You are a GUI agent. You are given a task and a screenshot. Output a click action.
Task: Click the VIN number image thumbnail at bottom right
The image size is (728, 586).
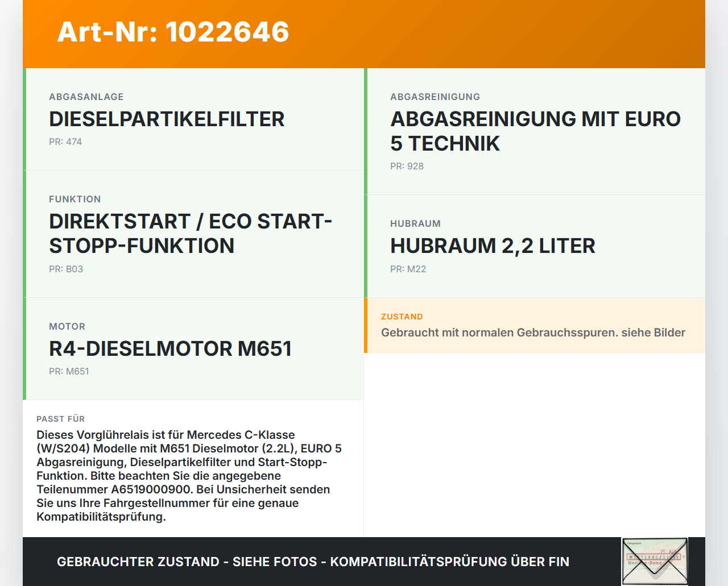[x=655, y=562]
